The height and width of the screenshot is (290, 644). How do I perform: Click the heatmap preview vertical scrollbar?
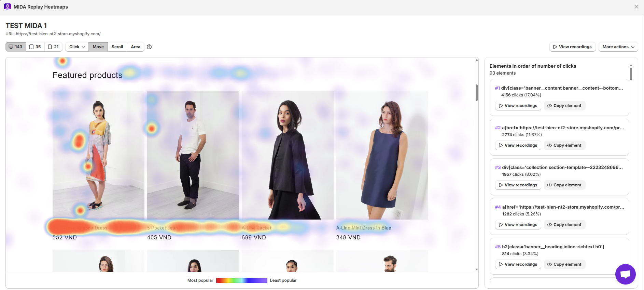click(477, 93)
